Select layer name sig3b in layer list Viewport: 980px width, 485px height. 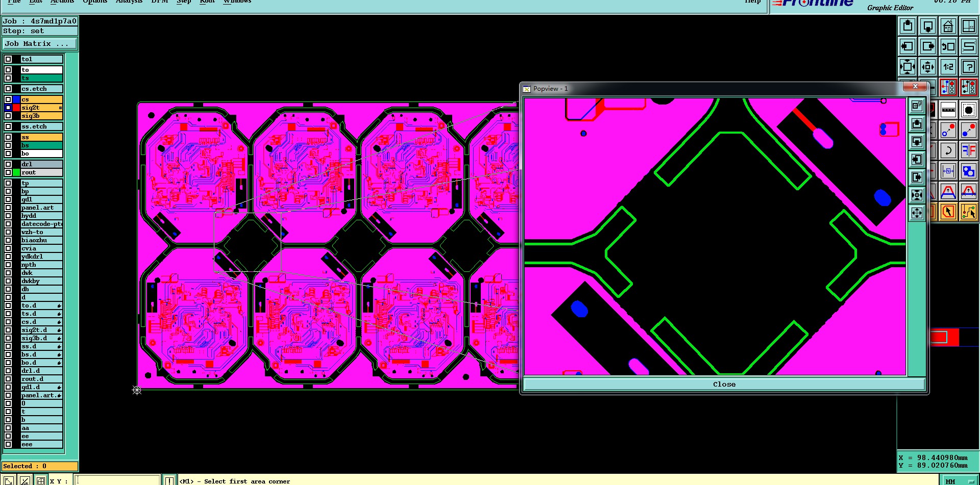pos(41,116)
